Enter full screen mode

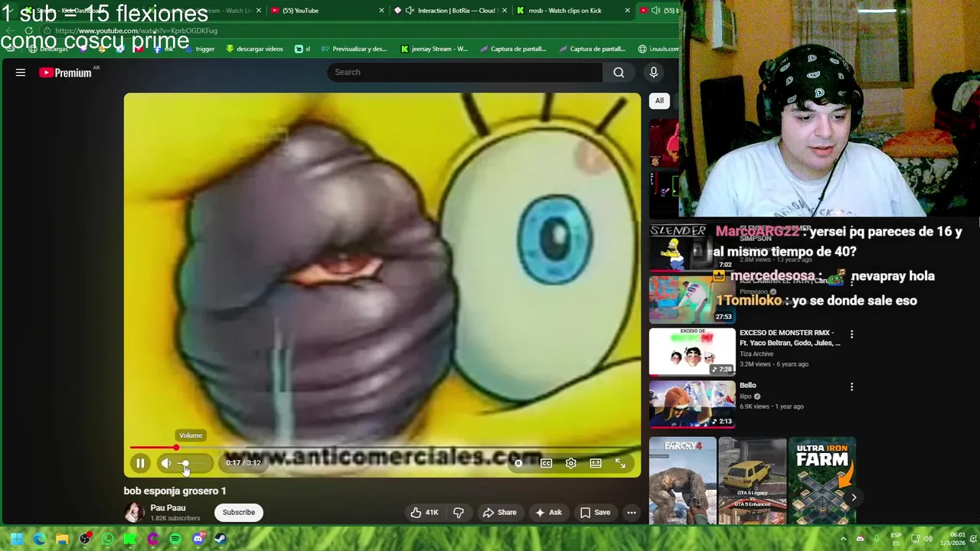coord(620,463)
